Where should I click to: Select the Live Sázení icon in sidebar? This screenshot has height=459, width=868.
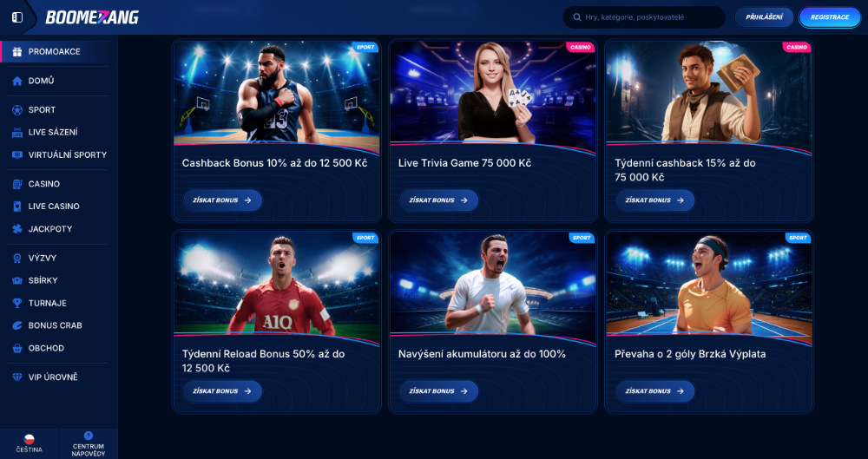[17, 133]
